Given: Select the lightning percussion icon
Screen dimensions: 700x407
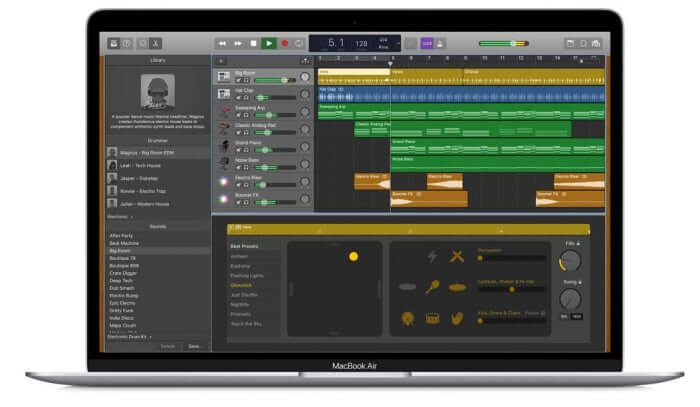Looking at the screenshot, I should pos(432,256).
